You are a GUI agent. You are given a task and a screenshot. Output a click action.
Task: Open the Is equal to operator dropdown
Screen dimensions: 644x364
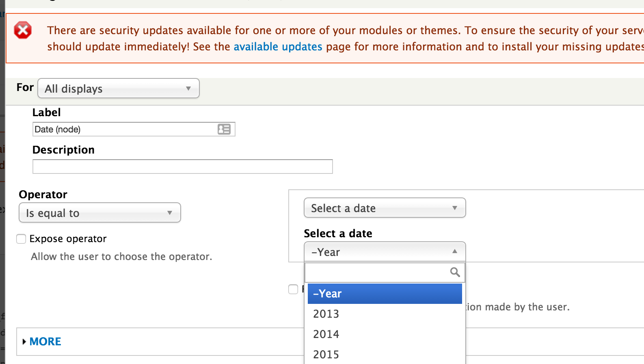100,212
